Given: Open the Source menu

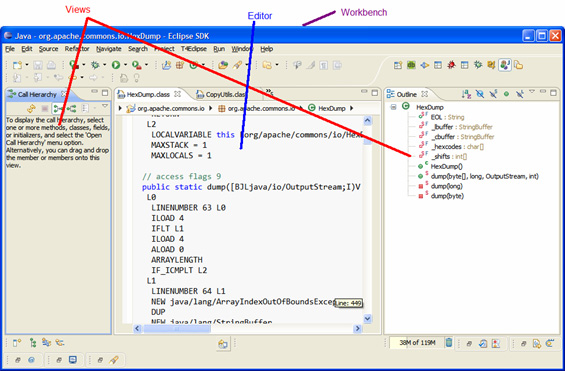Looking at the screenshot, I should (x=48, y=49).
